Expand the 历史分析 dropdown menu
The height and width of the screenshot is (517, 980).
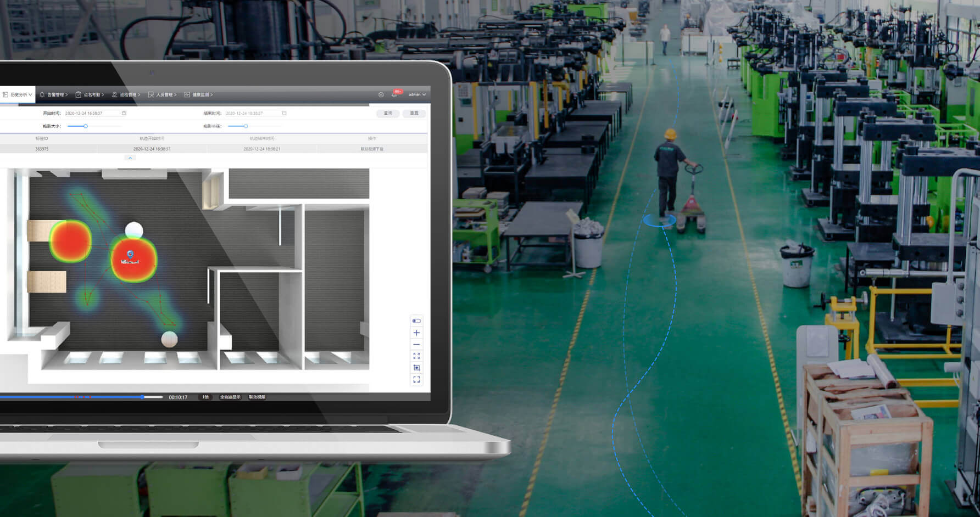click(x=18, y=94)
